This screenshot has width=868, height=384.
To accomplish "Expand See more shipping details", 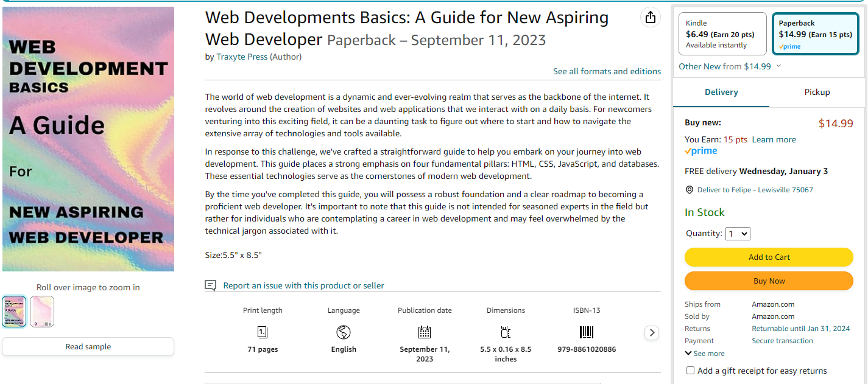I will click(705, 354).
